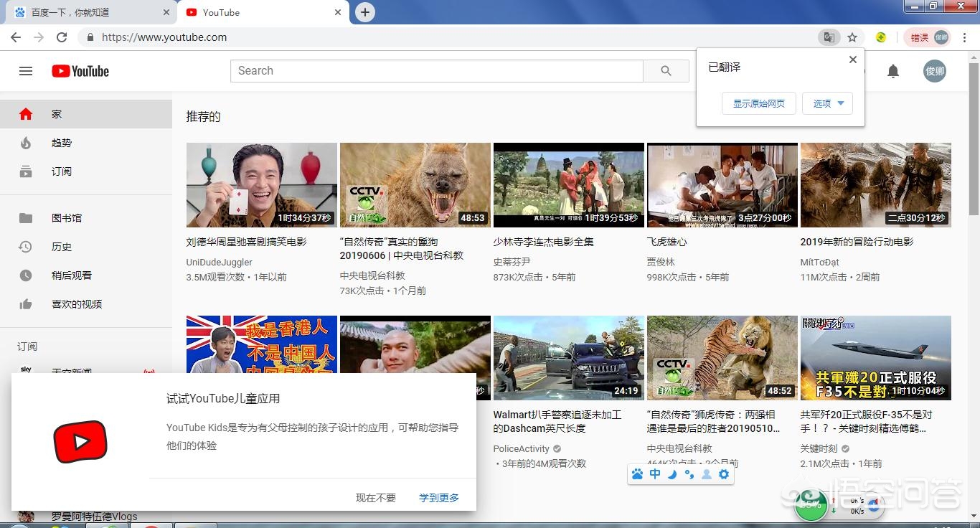The image size is (980, 528).
Task: Select 家 (Home) in the sidebar
Action: (86, 114)
